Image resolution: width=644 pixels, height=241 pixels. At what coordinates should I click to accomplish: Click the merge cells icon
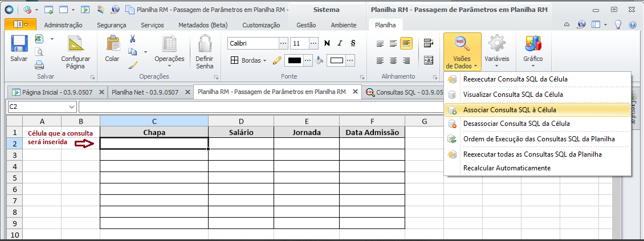(x=429, y=60)
